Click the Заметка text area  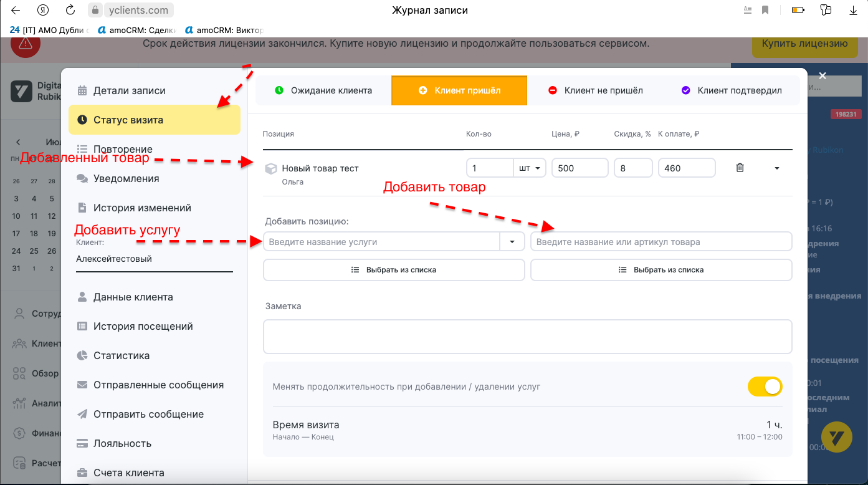coord(528,337)
